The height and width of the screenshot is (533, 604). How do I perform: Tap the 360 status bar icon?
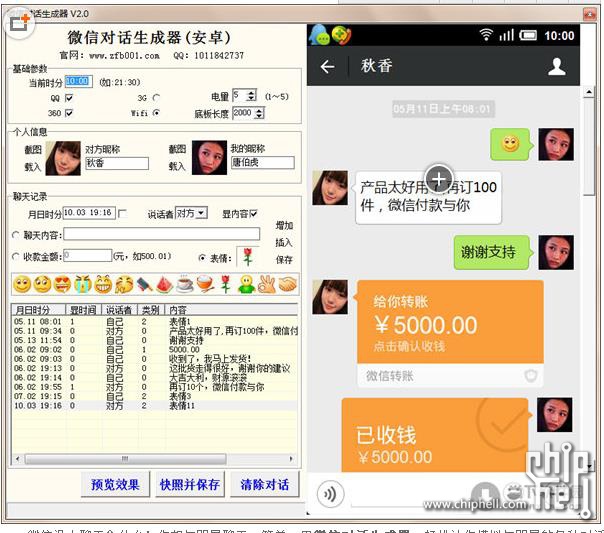click(341, 35)
